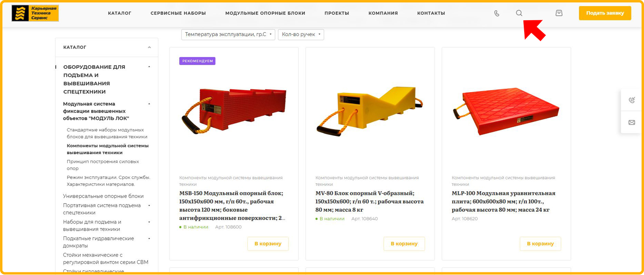Open Температура эксплуатации filter dropdown
This screenshot has width=644, height=275.
(x=228, y=34)
